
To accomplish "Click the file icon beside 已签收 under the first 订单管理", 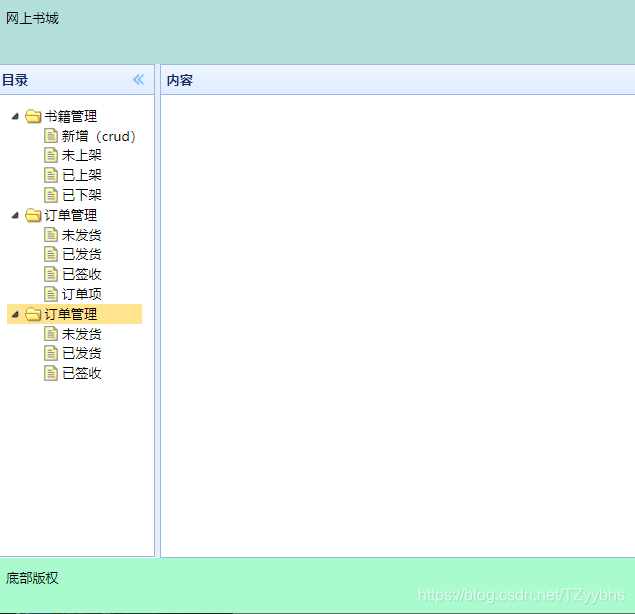I will point(51,274).
